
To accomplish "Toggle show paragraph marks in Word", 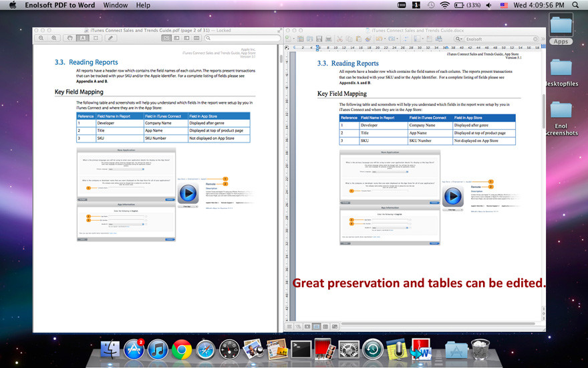I will (405, 39).
